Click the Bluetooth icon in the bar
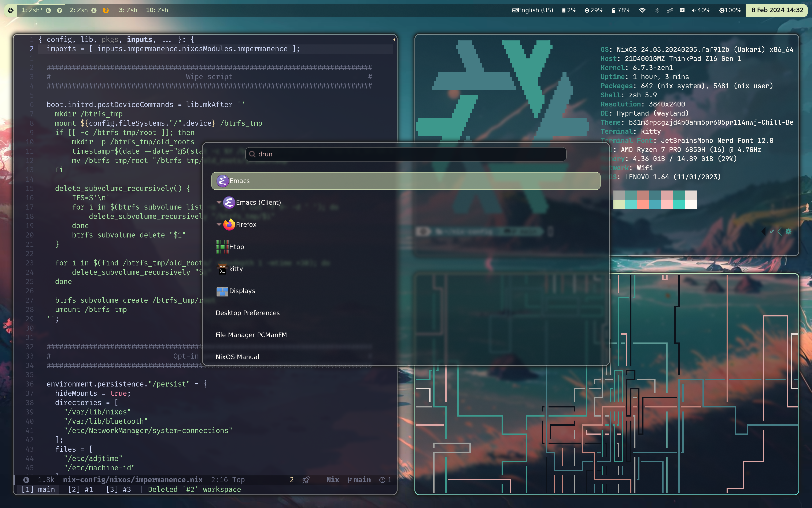The width and height of the screenshot is (812, 508). [x=657, y=10]
